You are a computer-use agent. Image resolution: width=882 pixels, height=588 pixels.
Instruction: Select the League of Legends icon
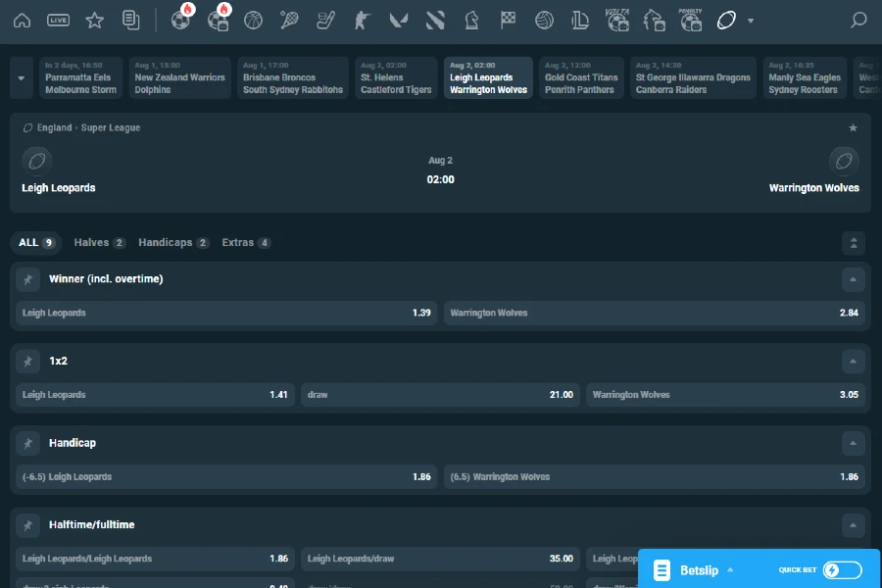point(580,19)
